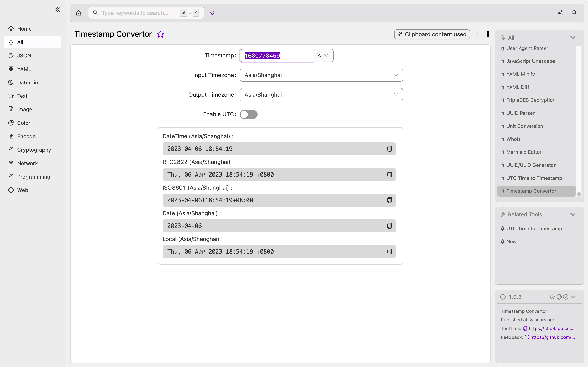
Task: Click the timestamp input field
Action: (276, 55)
